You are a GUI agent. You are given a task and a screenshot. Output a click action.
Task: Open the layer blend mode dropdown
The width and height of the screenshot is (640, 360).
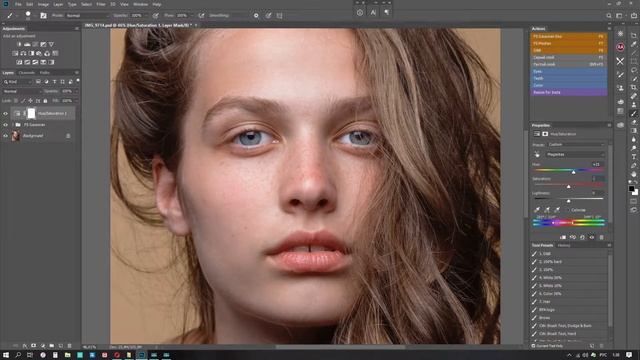[22, 91]
